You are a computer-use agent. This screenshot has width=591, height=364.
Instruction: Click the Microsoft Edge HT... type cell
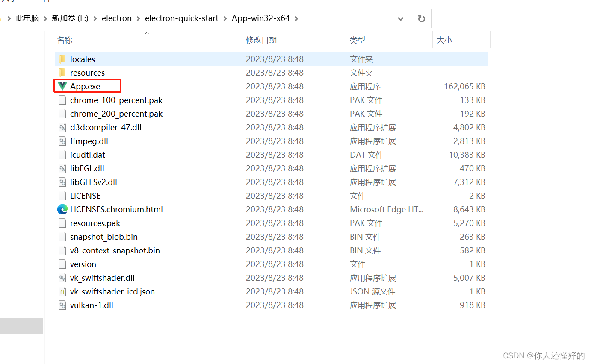click(387, 209)
